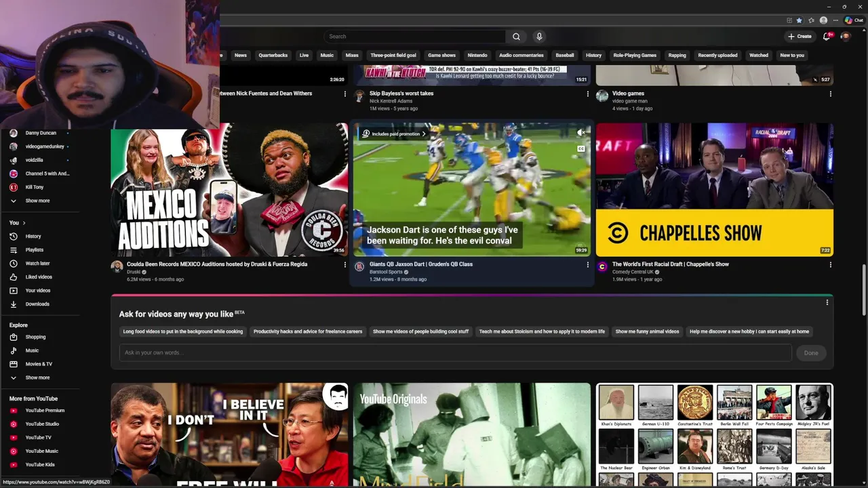Image resolution: width=868 pixels, height=488 pixels.
Task: Select the Three-point field goal chip
Action: (393, 56)
